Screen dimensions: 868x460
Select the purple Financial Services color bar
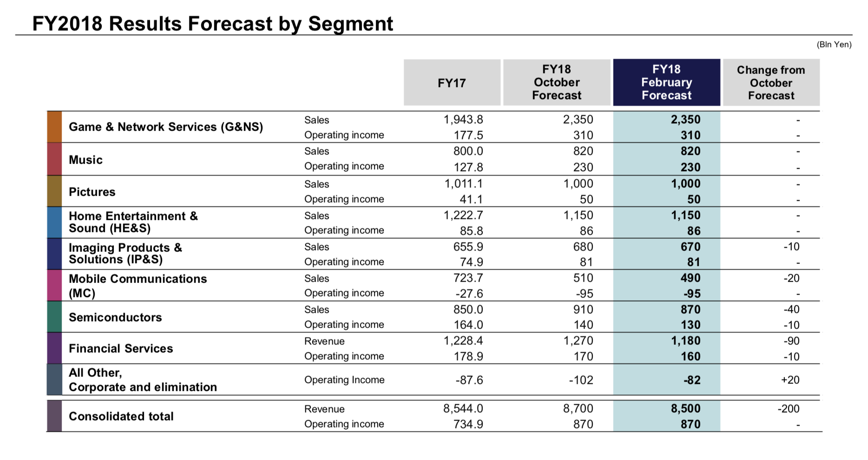tap(54, 348)
